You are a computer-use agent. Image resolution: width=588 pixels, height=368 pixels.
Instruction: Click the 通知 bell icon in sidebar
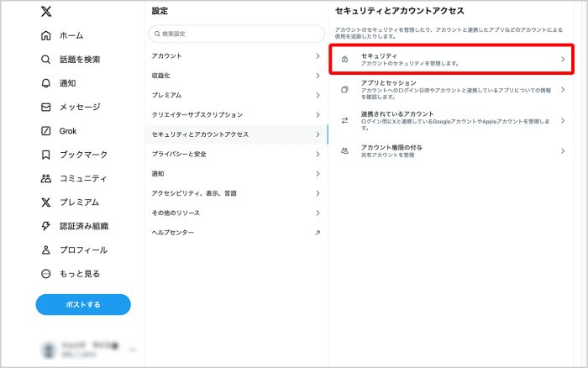[x=45, y=83]
